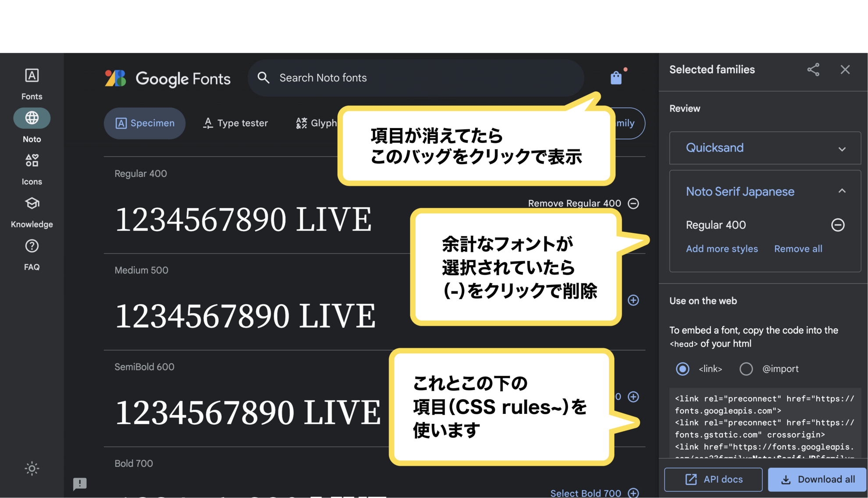Collapse the Noto Serif Japanese family
The width and height of the screenshot is (868, 498).
(842, 191)
